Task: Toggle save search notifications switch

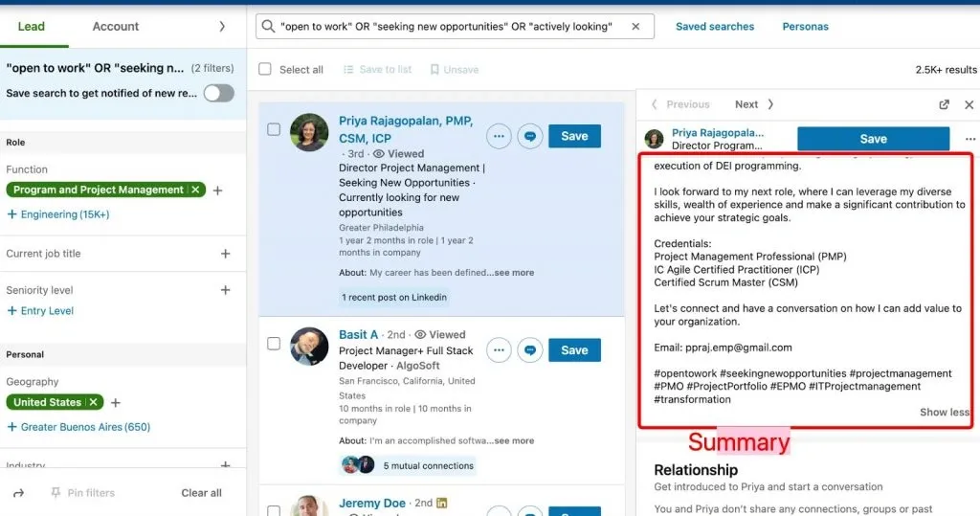Action: pos(219,93)
